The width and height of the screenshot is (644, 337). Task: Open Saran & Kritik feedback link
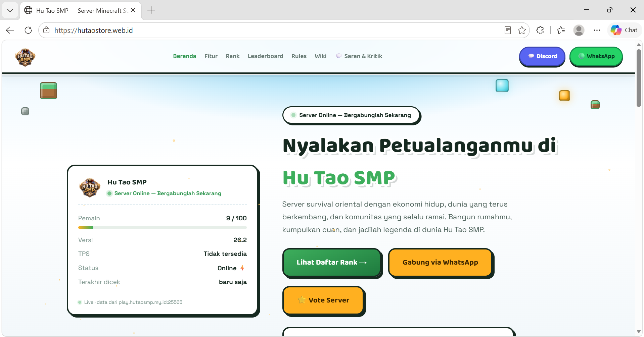(x=359, y=56)
